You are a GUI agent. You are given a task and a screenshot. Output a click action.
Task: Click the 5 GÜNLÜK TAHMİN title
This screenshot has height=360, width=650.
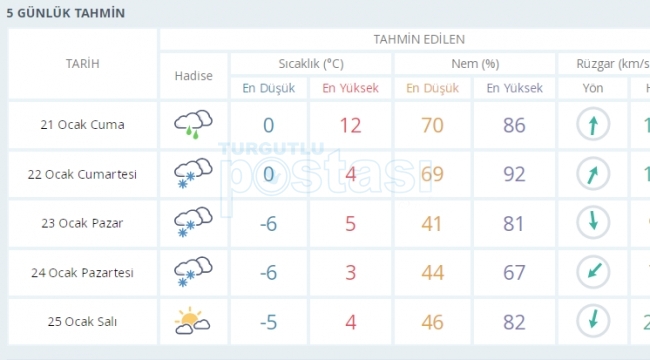pyautogui.click(x=65, y=13)
